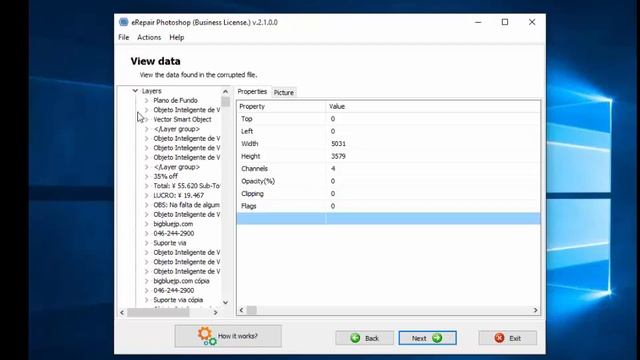Click the Top property row
This screenshot has height=360, width=640.
coord(389,119)
